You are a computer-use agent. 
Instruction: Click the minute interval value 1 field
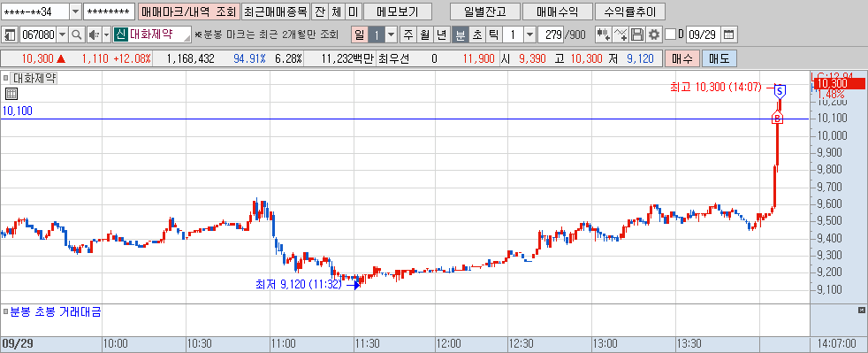pos(514,35)
